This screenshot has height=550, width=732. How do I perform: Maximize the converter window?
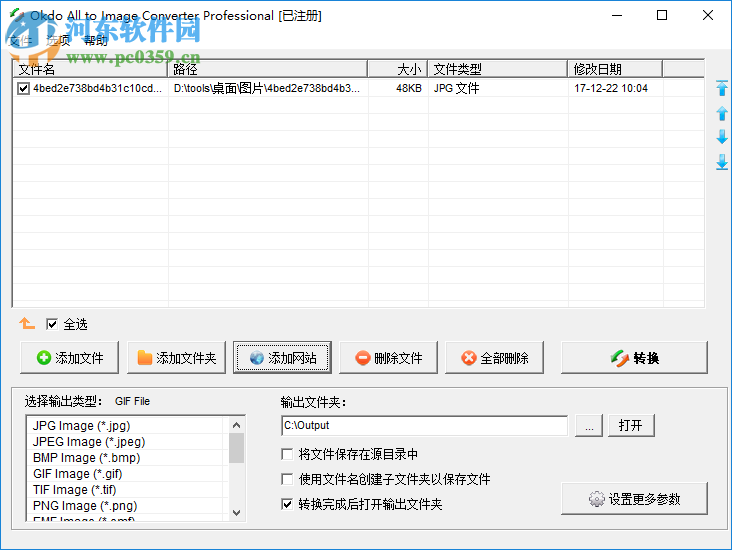click(662, 15)
